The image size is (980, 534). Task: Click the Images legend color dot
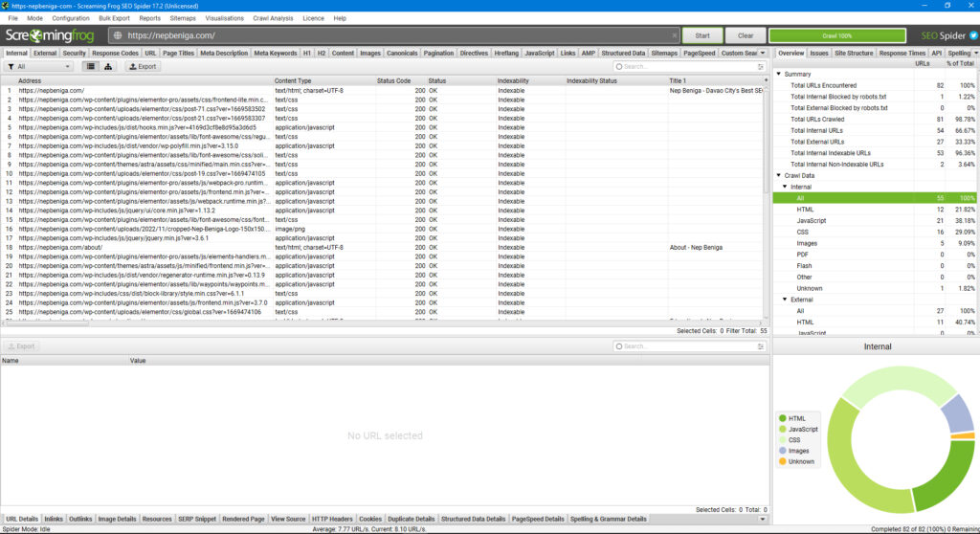point(783,451)
